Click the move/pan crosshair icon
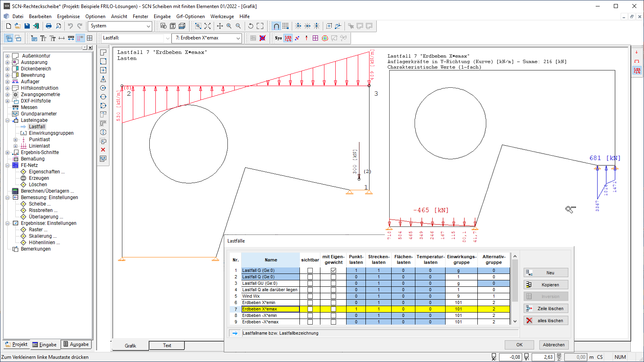This screenshot has width=644, height=362. click(x=220, y=26)
